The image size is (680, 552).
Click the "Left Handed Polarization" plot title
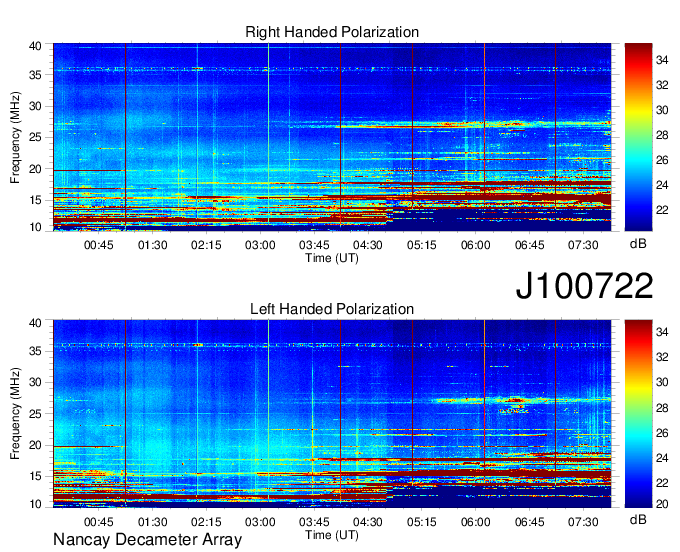pyautogui.click(x=332, y=309)
